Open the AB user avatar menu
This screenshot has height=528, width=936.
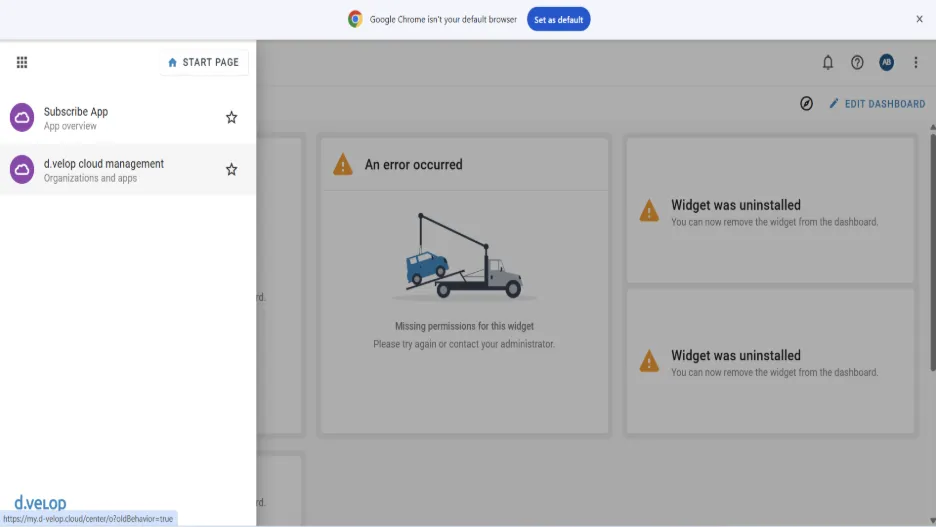(886, 62)
